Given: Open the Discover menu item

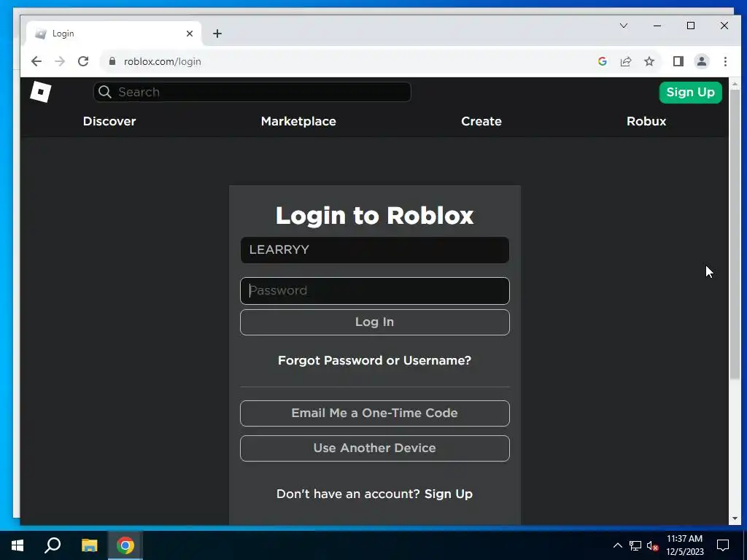Looking at the screenshot, I should pyautogui.click(x=109, y=121).
